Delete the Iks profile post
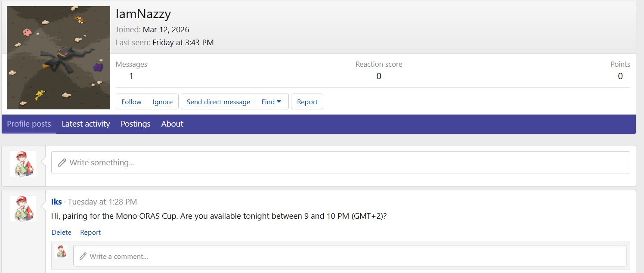Image resolution: width=644 pixels, height=273 pixels. pyautogui.click(x=62, y=233)
